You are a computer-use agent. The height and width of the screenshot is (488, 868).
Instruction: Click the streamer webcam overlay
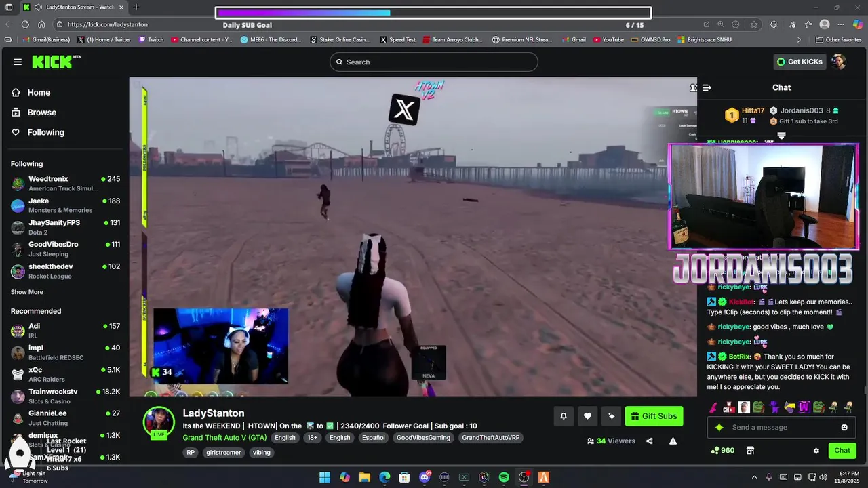point(220,346)
